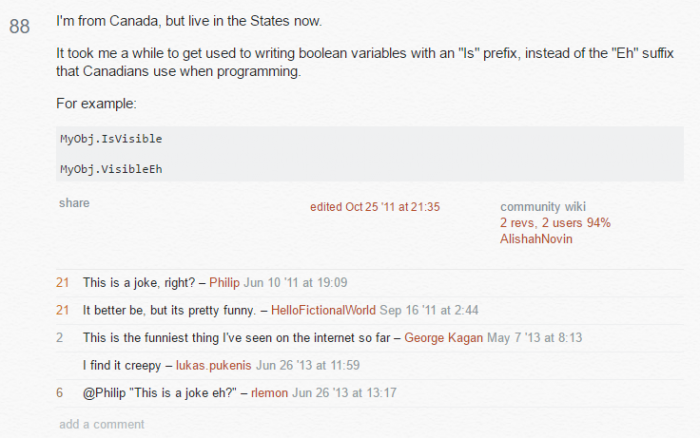Open Philip's user profile link
Viewport: 700px width, 438px height.
pyautogui.click(x=224, y=283)
